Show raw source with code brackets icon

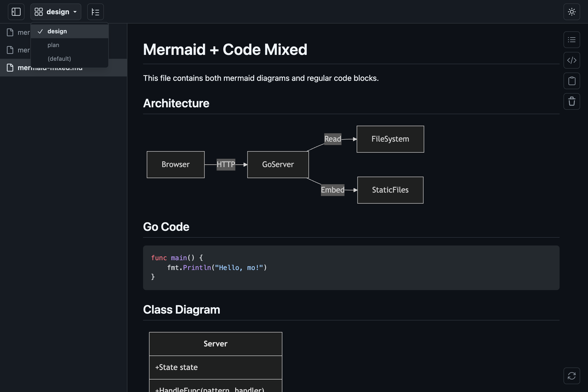tap(572, 60)
